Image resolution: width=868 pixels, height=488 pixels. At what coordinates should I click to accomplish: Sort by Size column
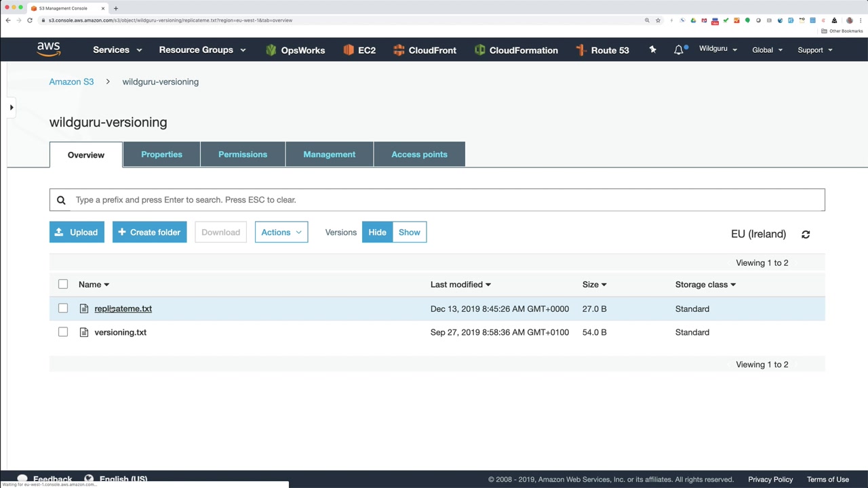[594, 285]
